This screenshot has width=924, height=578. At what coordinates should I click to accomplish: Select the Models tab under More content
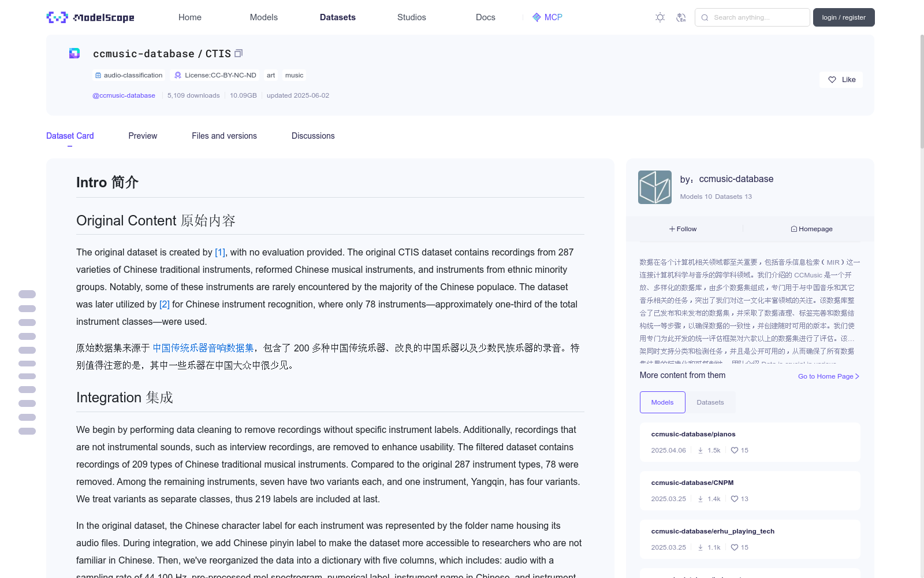click(662, 402)
